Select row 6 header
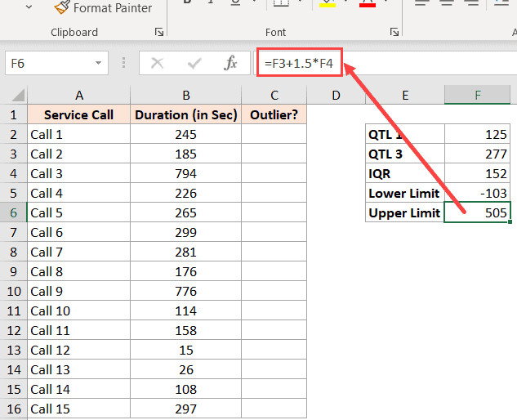Viewport: 517px width, 420px height. coord(13,212)
